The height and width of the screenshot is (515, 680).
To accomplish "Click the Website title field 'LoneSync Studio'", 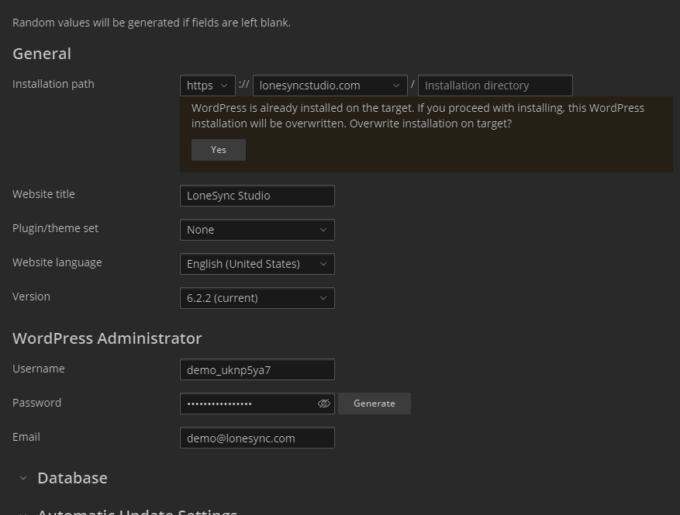I will tap(257, 196).
